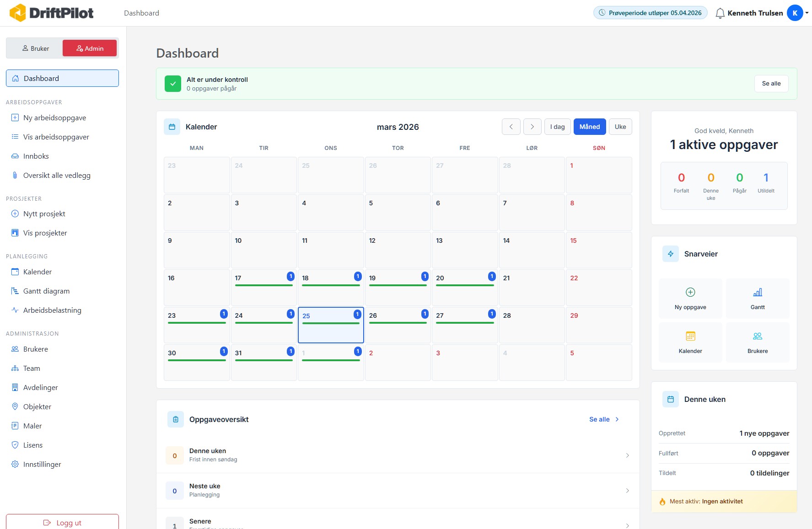Image resolution: width=812 pixels, height=529 pixels.
Task: Expand the Neste uke task row
Action: [x=398, y=490]
